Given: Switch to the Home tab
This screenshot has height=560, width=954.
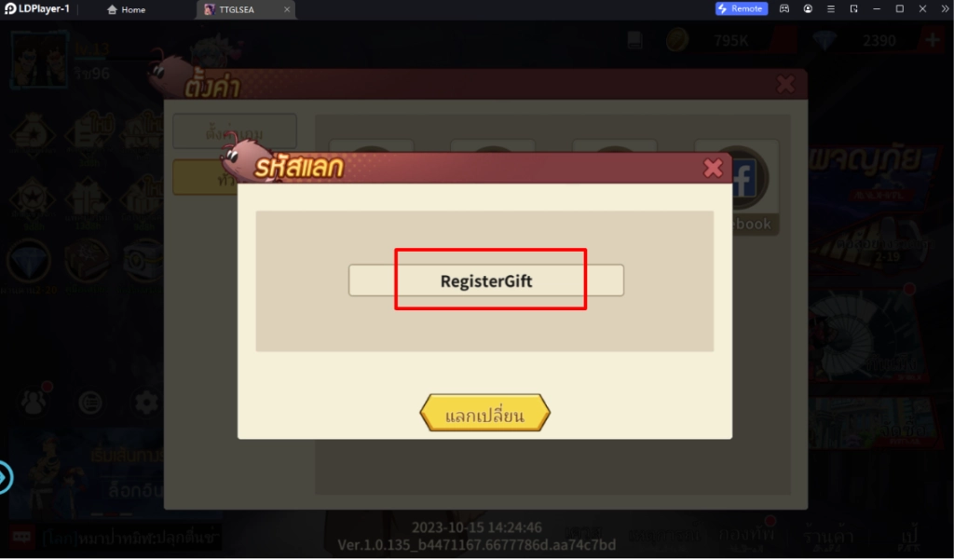Looking at the screenshot, I should (x=126, y=9).
